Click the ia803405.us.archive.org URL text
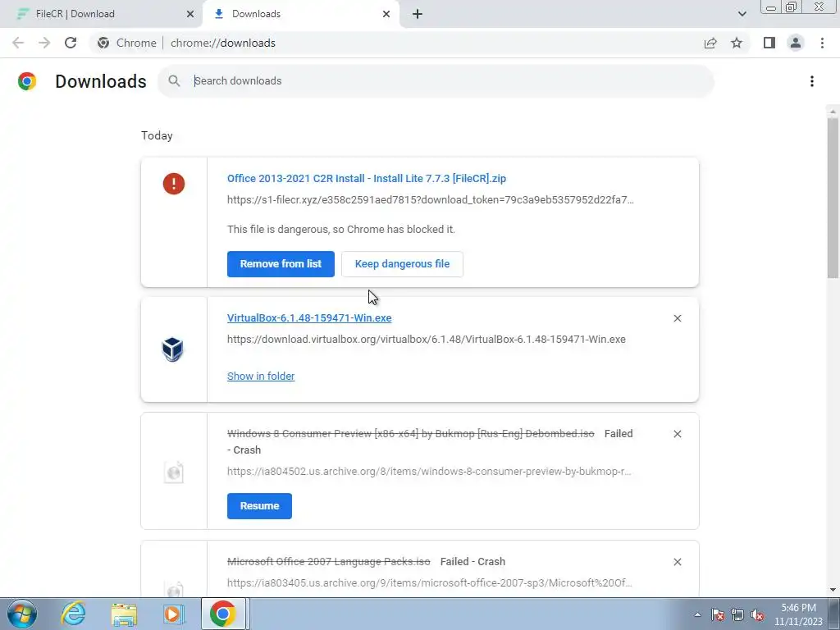840x630 pixels. pyautogui.click(x=430, y=583)
